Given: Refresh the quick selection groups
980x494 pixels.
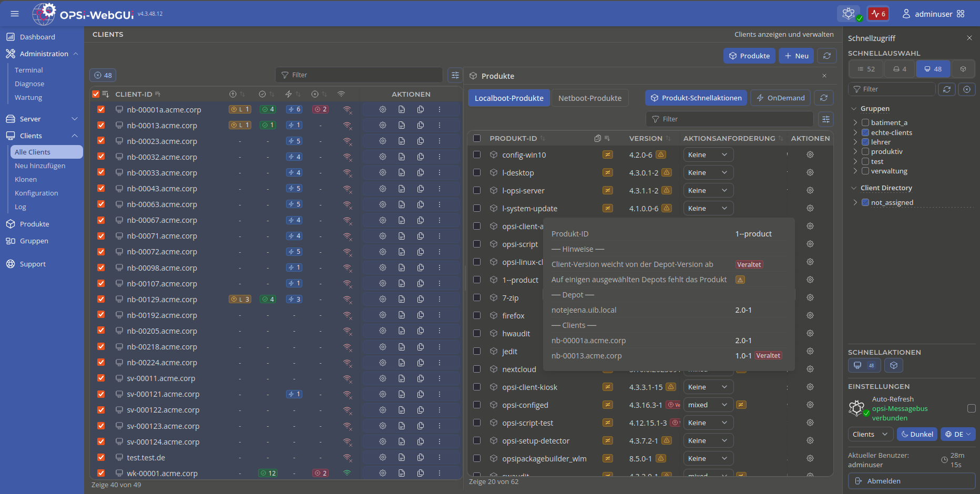Looking at the screenshot, I should pyautogui.click(x=947, y=89).
